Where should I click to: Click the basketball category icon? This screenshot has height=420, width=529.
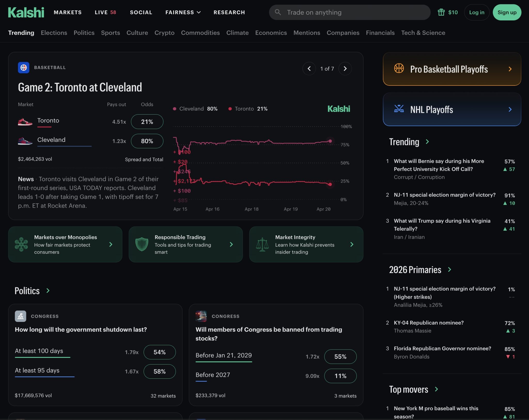[x=24, y=67]
